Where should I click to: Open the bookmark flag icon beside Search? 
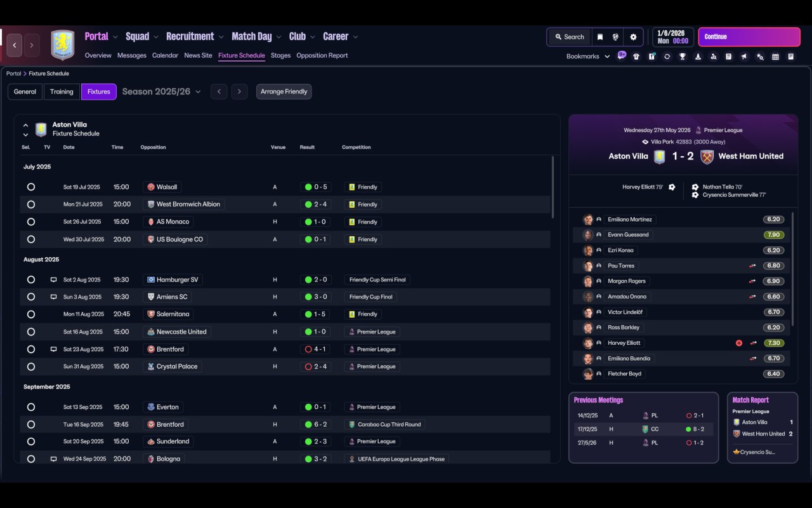click(x=600, y=37)
